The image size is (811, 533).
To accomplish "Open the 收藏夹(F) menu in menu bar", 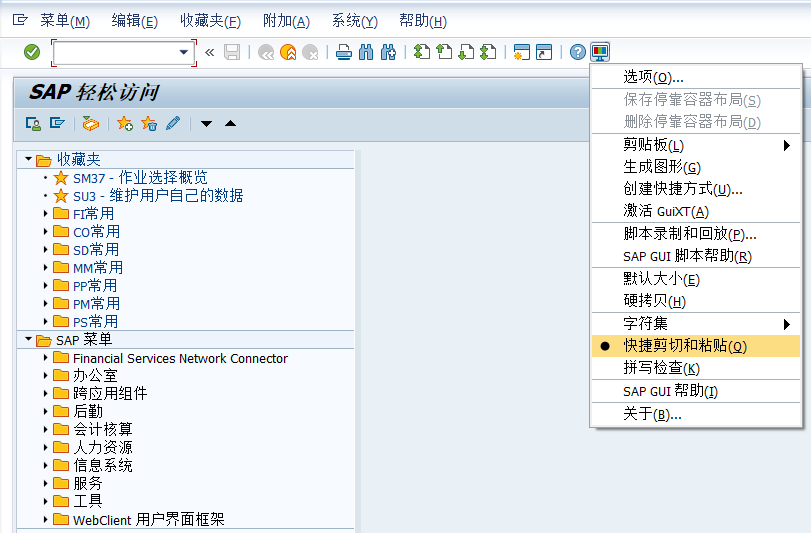I will click(211, 21).
